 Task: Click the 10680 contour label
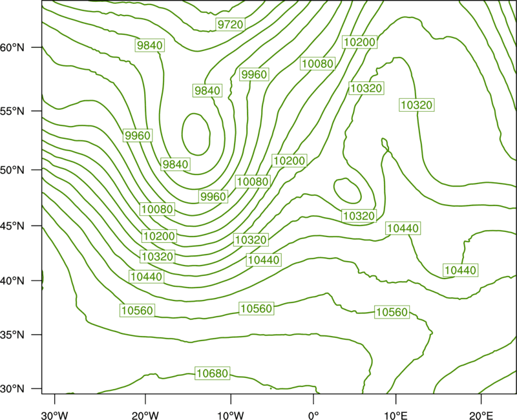(213, 373)
